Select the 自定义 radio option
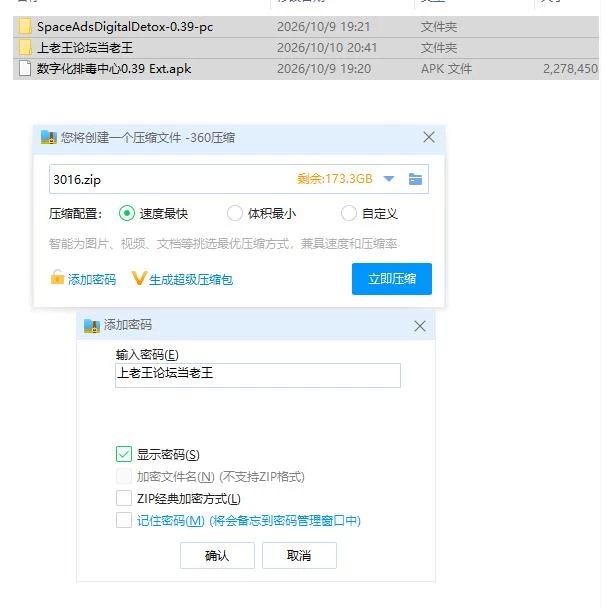606x609 pixels. [348, 213]
